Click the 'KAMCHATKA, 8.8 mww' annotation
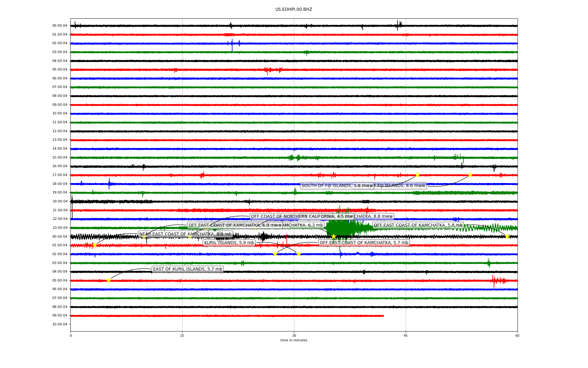The height and width of the screenshot is (368, 588). click(374, 217)
